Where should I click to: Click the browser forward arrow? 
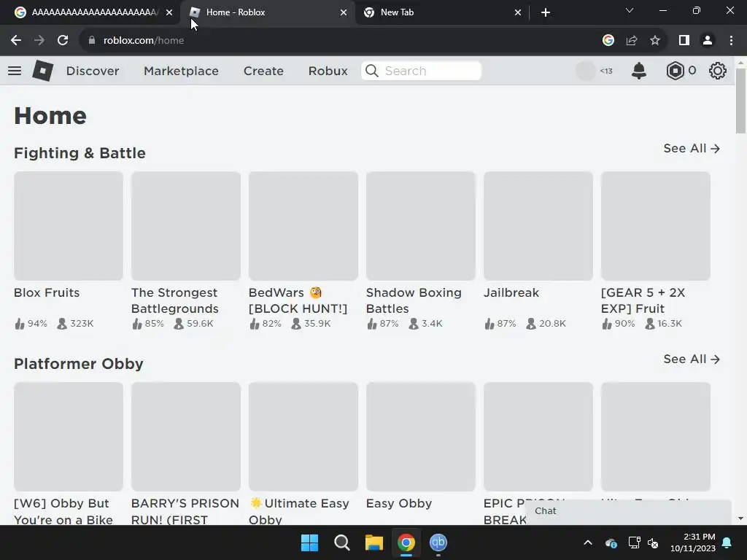(x=39, y=41)
